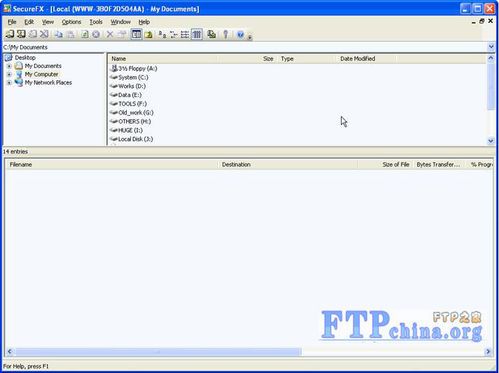The width and height of the screenshot is (499, 373).
Task: Restore the inner document window
Action: (x=482, y=21)
